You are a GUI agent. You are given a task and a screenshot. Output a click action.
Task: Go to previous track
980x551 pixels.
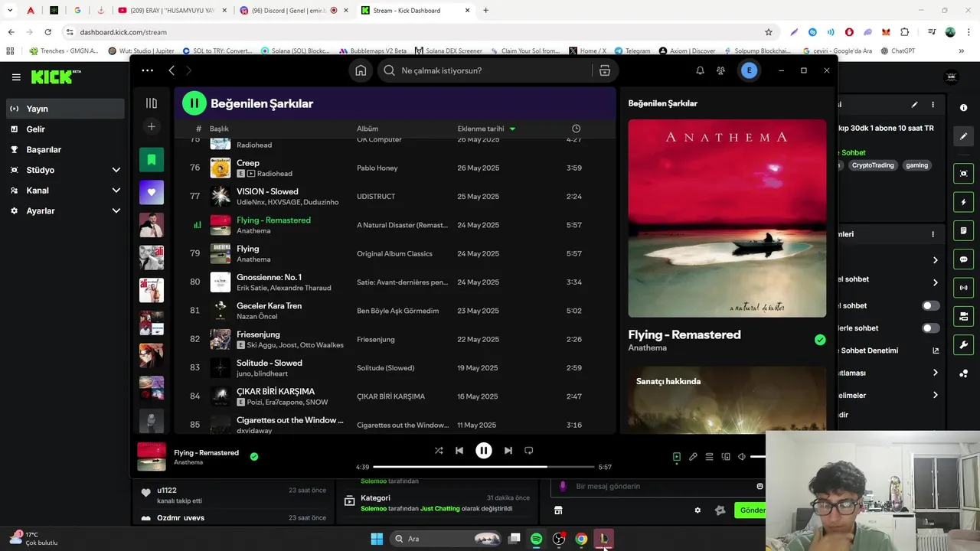pyautogui.click(x=459, y=451)
